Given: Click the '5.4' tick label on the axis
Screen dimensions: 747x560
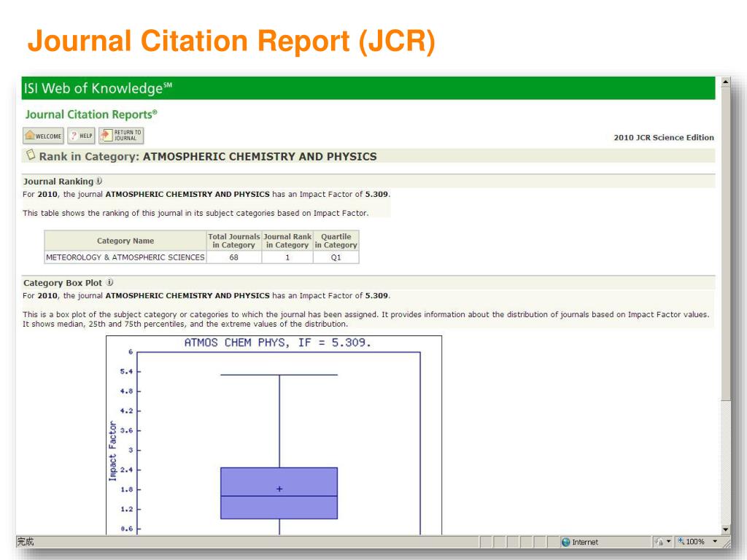Looking at the screenshot, I should [126, 371].
